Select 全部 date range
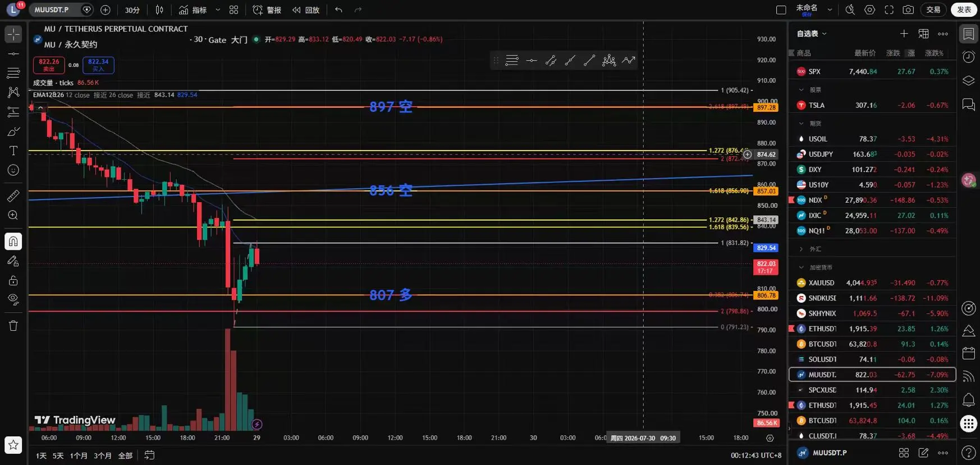The width and height of the screenshot is (980, 465). tap(125, 455)
